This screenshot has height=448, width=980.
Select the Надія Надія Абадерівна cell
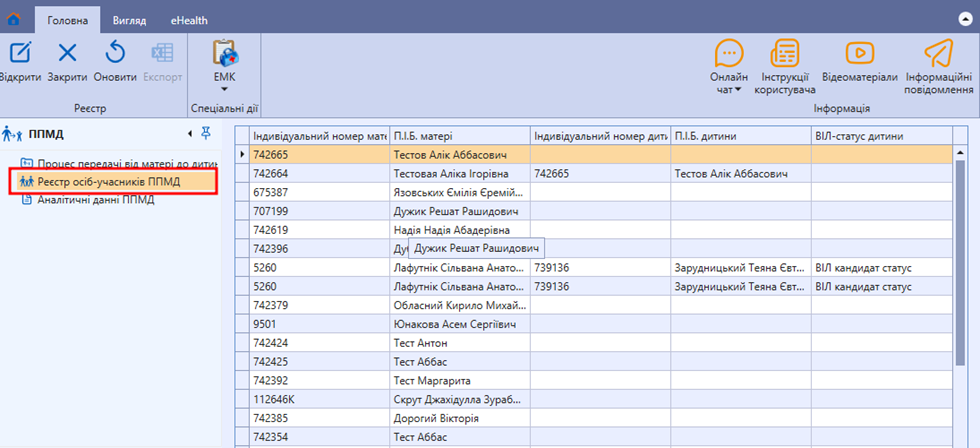[x=459, y=230]
